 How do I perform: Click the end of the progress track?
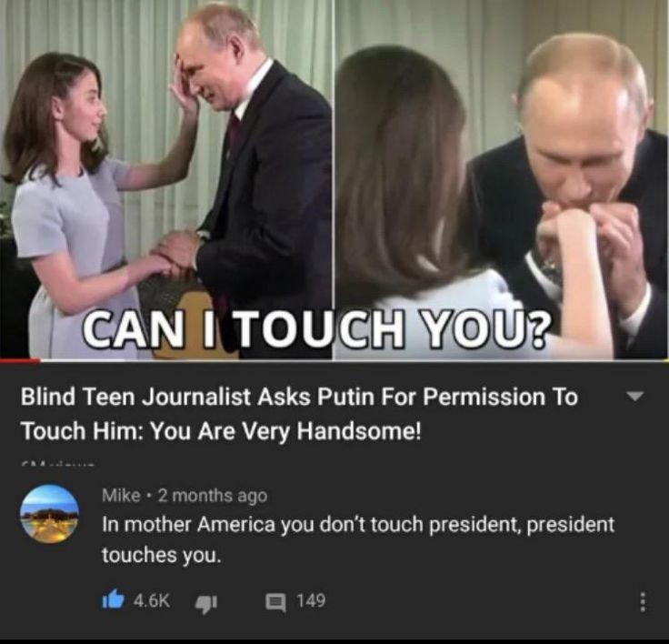point(664,360)
